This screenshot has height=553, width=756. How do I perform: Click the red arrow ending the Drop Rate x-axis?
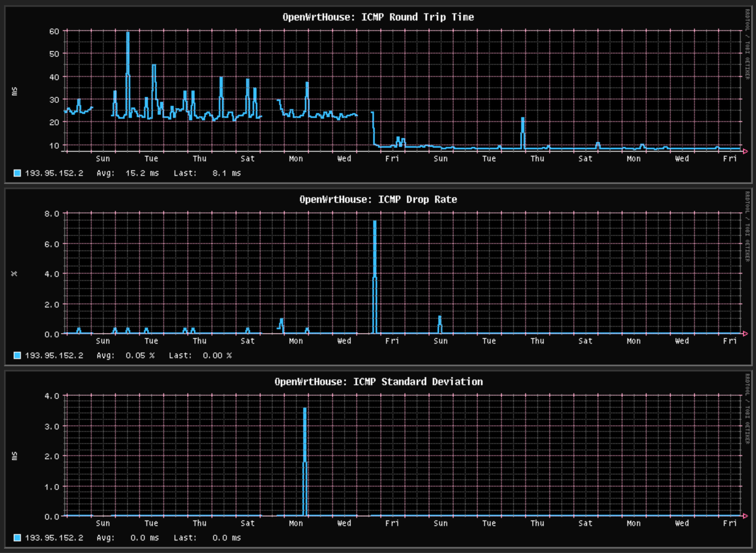point(745,334)
